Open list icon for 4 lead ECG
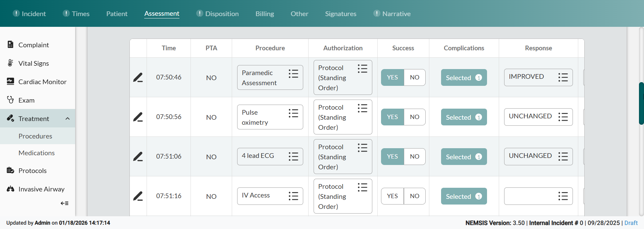This screenshot has height=229, width=644. 293,157
